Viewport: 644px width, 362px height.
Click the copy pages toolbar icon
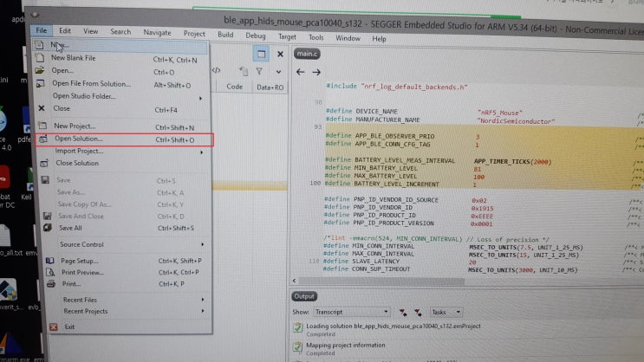point(244,71)
